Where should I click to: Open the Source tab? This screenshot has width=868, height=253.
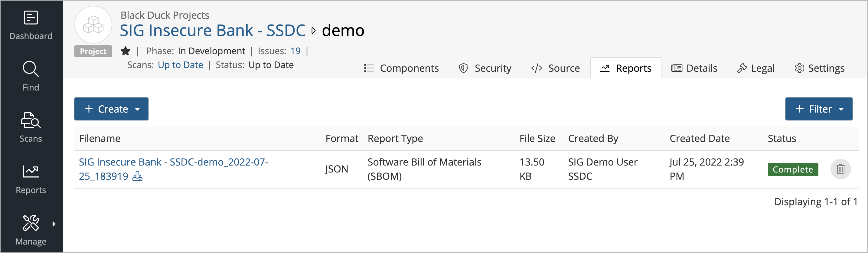tap(555, 68)
